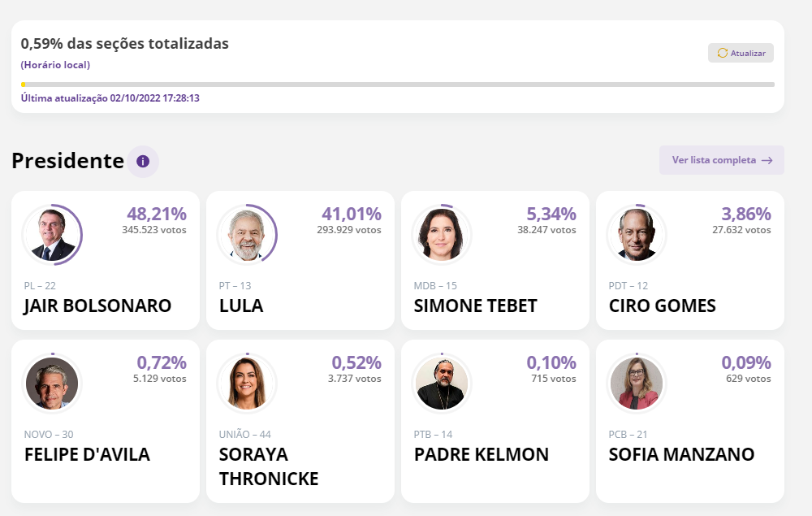Click the info icon beside Presidente

point(143,161)
